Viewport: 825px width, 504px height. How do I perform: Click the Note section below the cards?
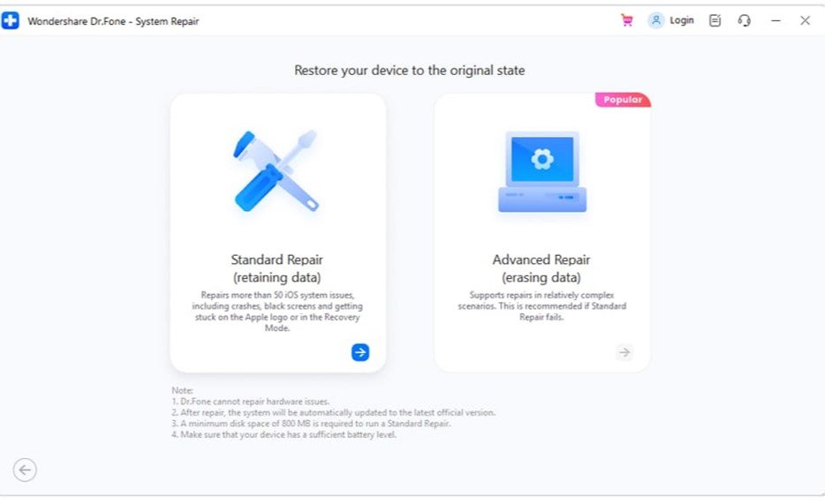click(333, 412)
